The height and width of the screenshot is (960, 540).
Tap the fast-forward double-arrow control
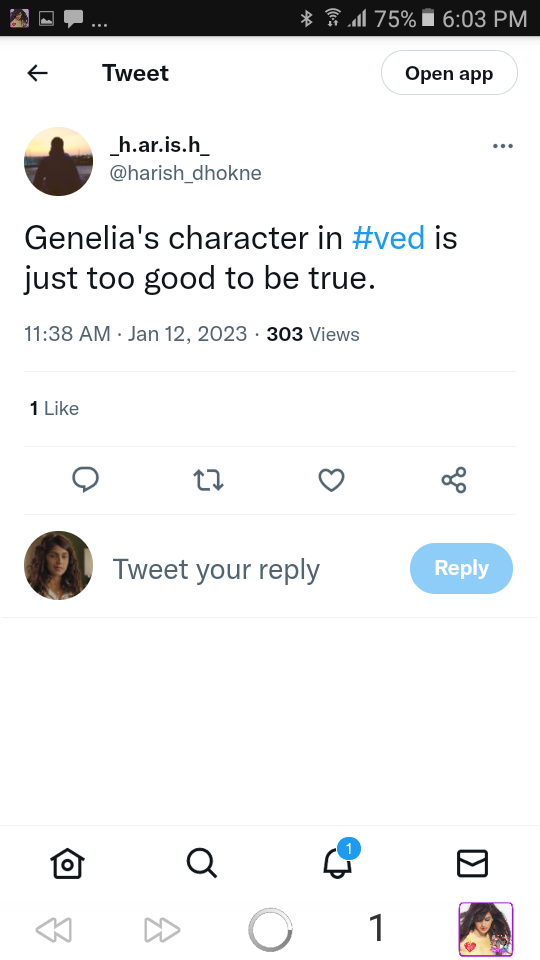point(162,929)
